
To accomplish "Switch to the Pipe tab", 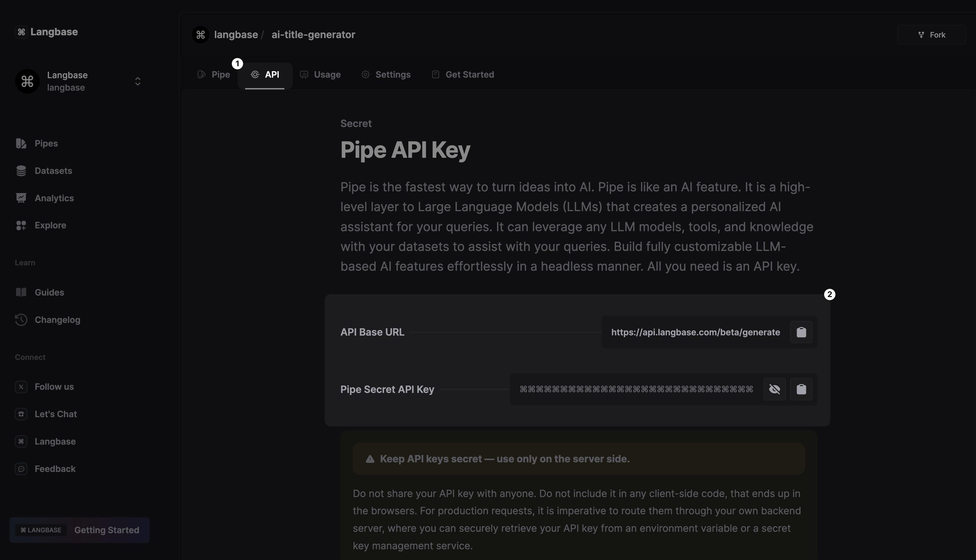I will (214, 75).
